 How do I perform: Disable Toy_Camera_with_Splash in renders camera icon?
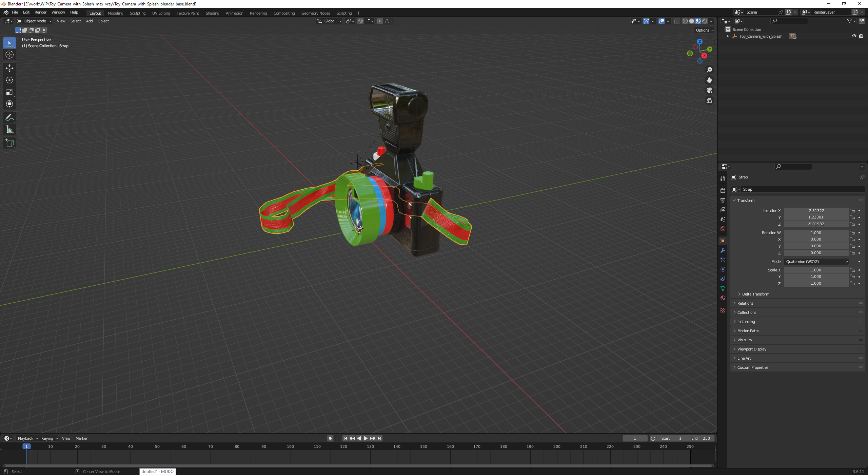tap(861, 36)
